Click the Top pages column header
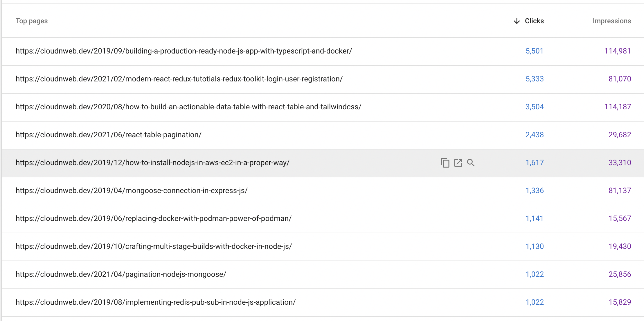 pos(32,21)
